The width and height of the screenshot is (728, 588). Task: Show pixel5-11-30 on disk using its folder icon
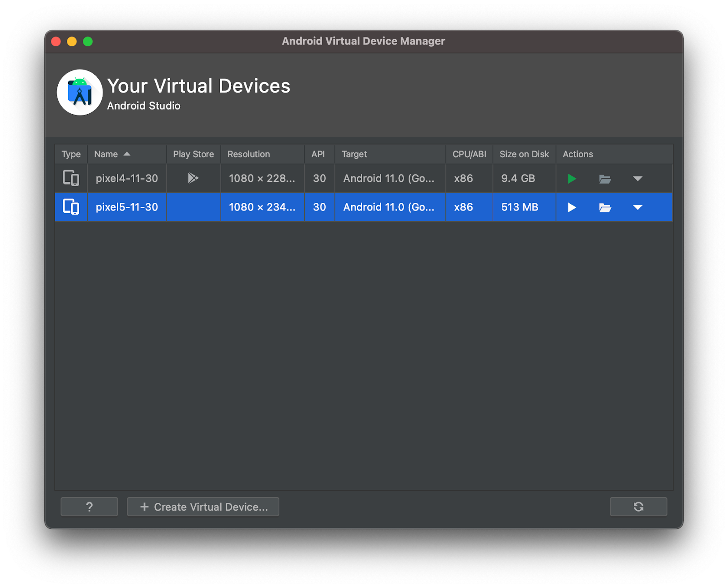605,207
